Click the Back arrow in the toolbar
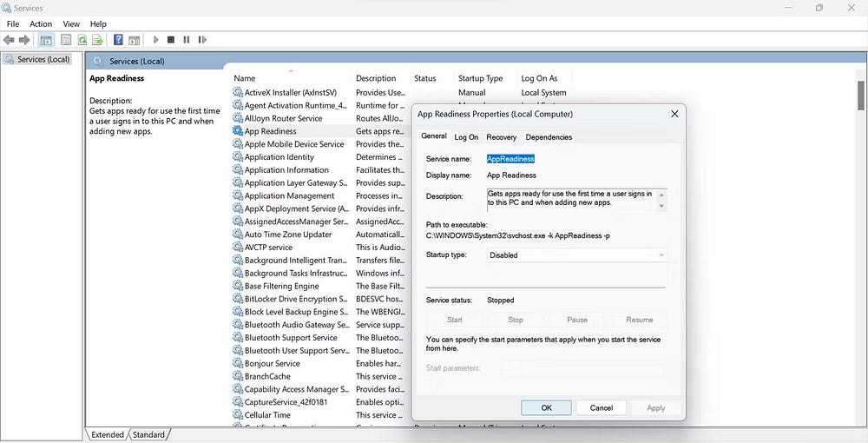Viewport: 868px width, 443px height. pos(9,40)
